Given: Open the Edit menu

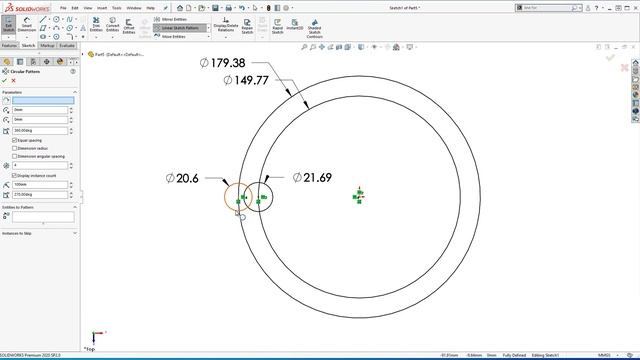Looking at the screenshot, I should coord(75,8).
